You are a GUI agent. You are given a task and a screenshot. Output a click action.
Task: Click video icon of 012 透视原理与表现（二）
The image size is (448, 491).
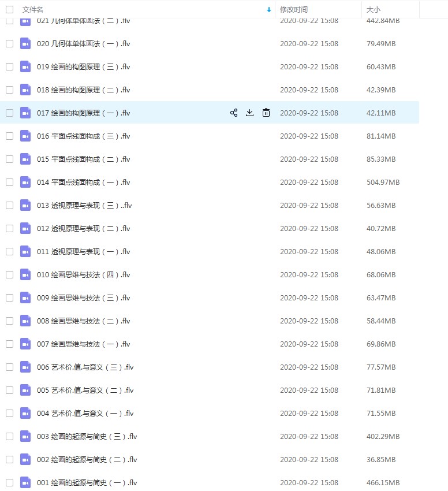25,228
